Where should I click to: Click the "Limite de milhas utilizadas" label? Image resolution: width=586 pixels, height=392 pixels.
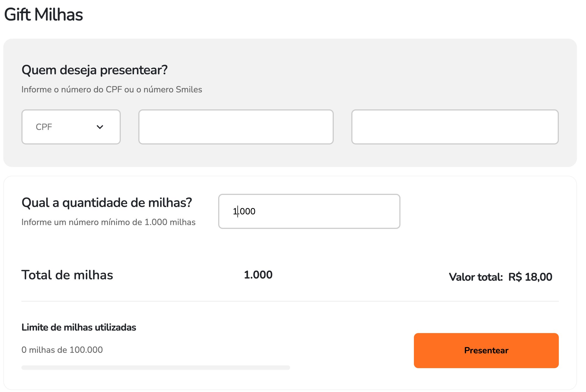pyautogui.click(x=79, y=327)
